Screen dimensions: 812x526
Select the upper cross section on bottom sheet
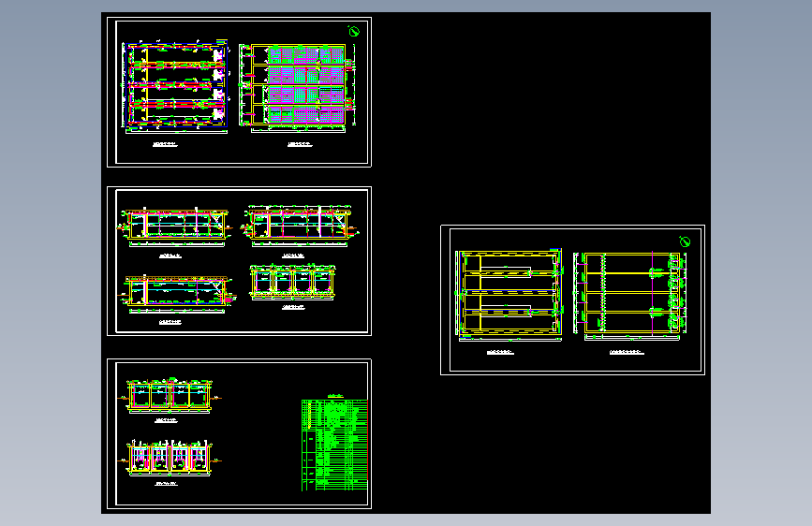(x=170, y=396)
